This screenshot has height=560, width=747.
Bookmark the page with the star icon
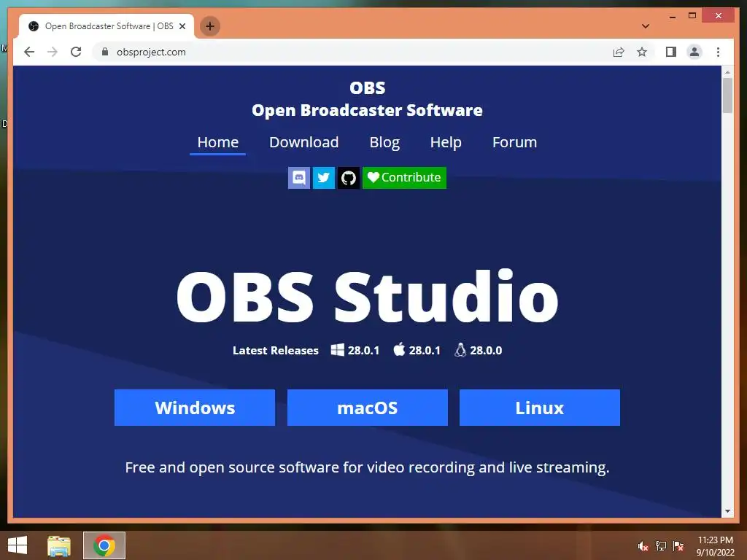coord(642,52)
